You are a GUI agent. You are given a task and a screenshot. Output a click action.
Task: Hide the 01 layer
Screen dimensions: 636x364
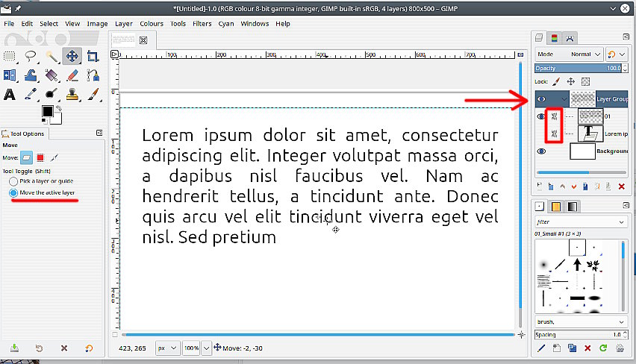(540, 117)
